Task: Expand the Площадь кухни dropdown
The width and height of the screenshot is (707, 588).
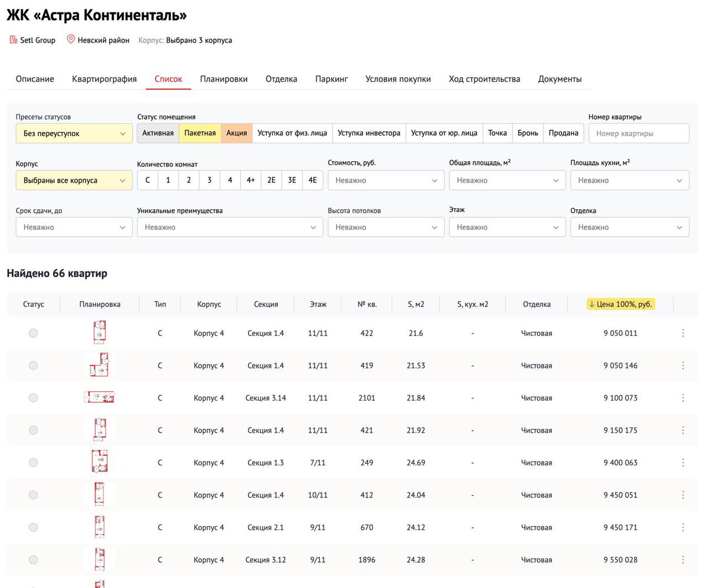Action: tap(630, 180)
